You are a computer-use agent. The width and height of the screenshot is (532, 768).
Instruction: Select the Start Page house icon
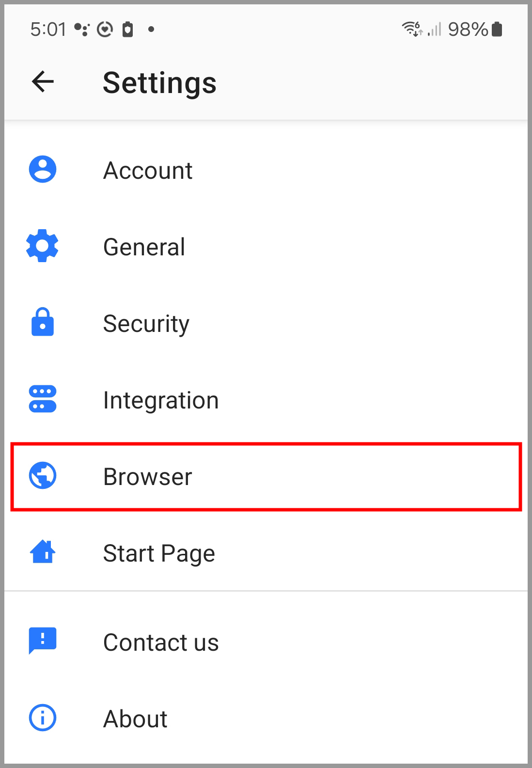[x=43, y=552]
